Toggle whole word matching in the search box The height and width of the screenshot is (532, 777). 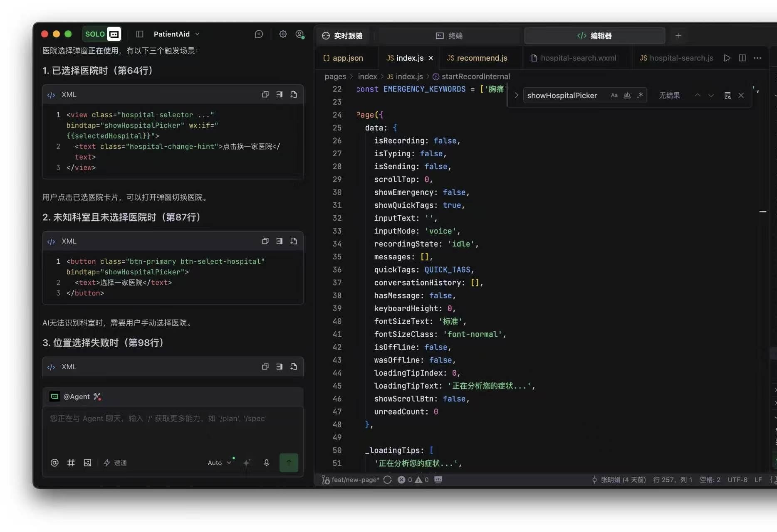pos(627,95)
